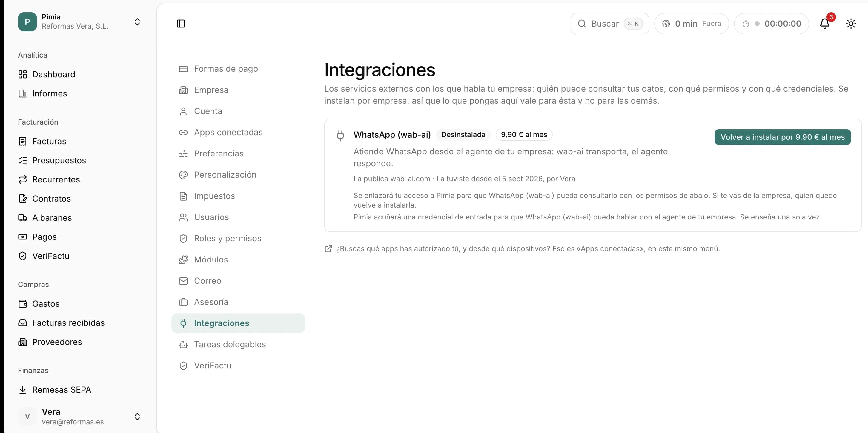Click the Albaranes truck icon
This screenshot has height=433, width=868.
pyautogui.click(x=23, y=218)
